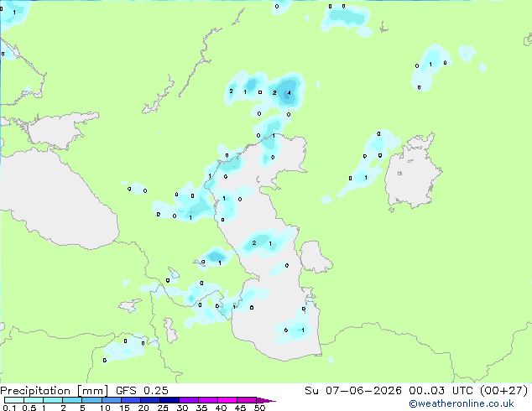The width and height of the screenshot is (532, 411).
Task: Pick the lightest legend swatch between 0.1 and 0.5
Action: point(14,400)
